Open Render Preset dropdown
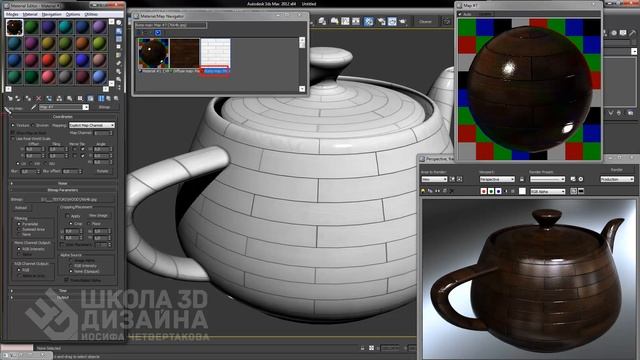Image resolution: width=640 pixels, height=360 pixels. (547, 179)
